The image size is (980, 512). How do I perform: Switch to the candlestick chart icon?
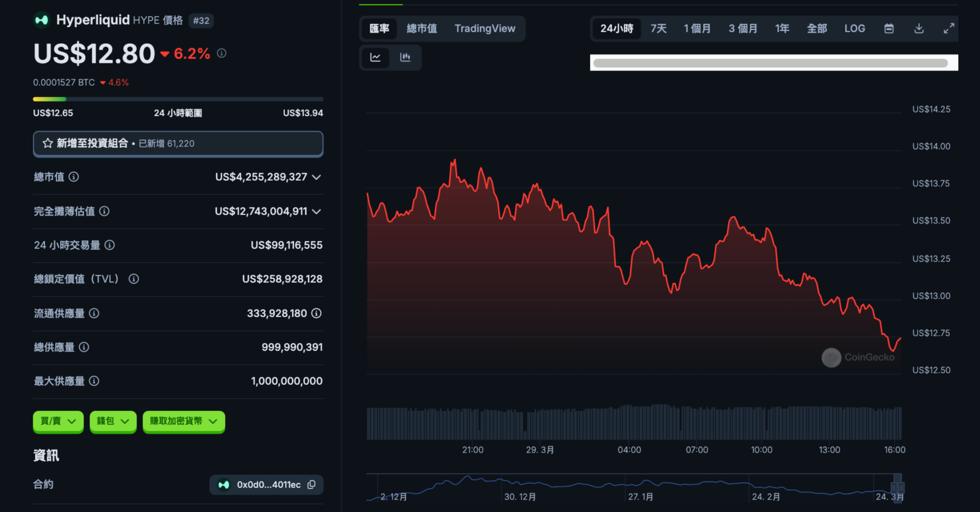pyautogui.click(x=405, y=57)
